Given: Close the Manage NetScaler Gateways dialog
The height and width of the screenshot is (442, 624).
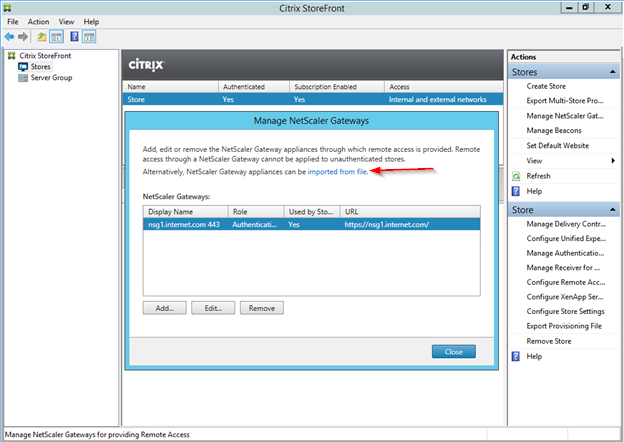Looking at the screenshot, I should pyautogui.click(x=453, y=351).
